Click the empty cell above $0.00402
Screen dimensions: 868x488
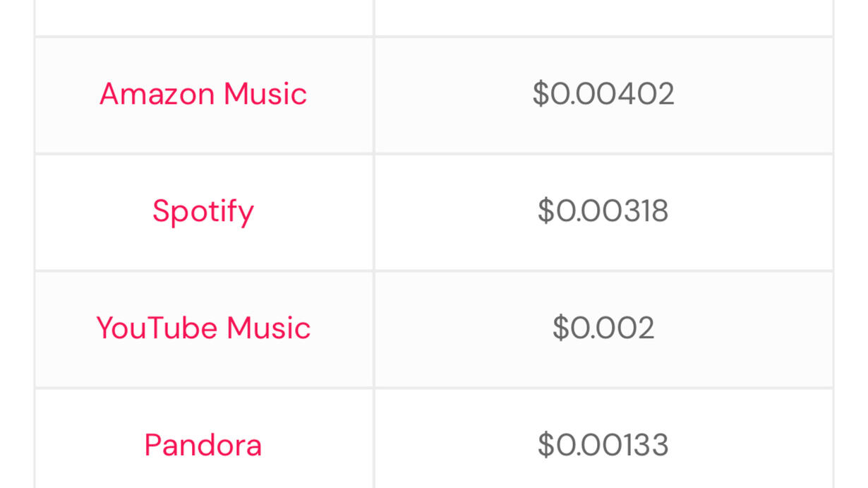click(603, 16)
